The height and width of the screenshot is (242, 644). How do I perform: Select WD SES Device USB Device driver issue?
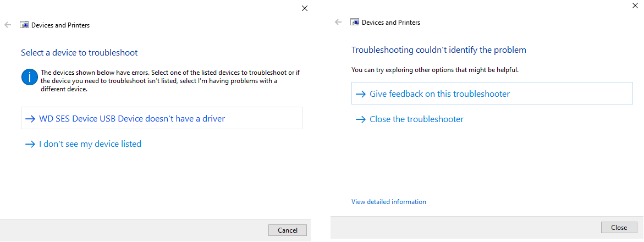tap(161, 118)
